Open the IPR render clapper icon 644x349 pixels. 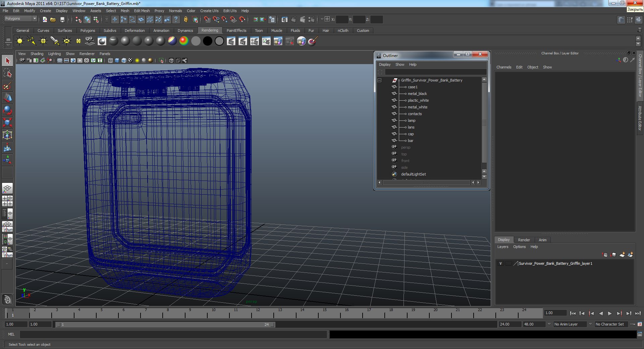point(243,41)
